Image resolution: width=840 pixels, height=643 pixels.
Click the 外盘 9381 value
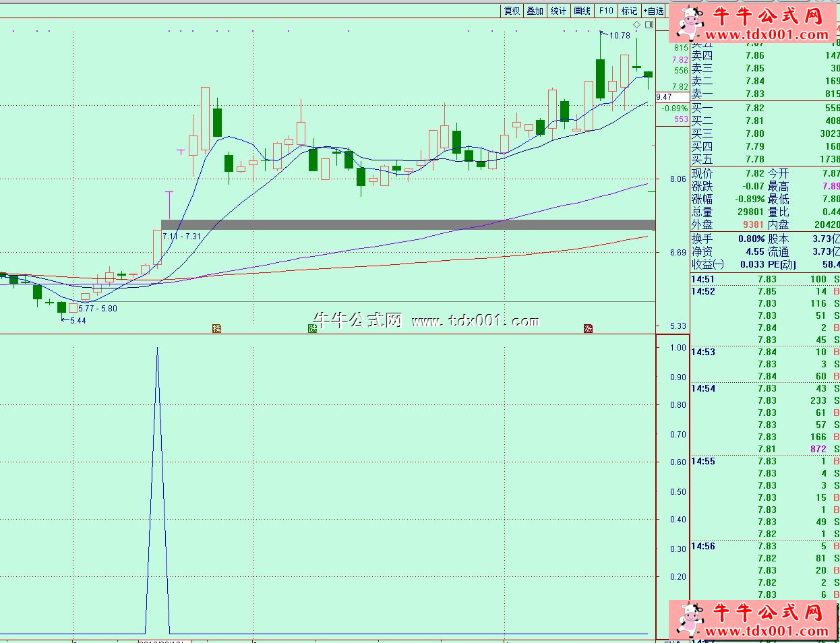754,224
